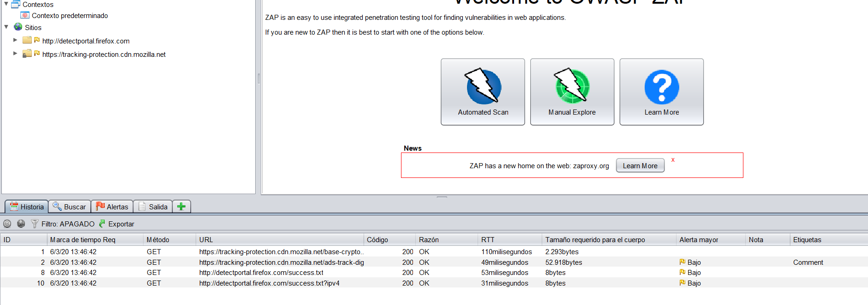Click the 110milisegundos RTT value
The width and height of the screenshot is (868, 305).
(x=507, y=252)
